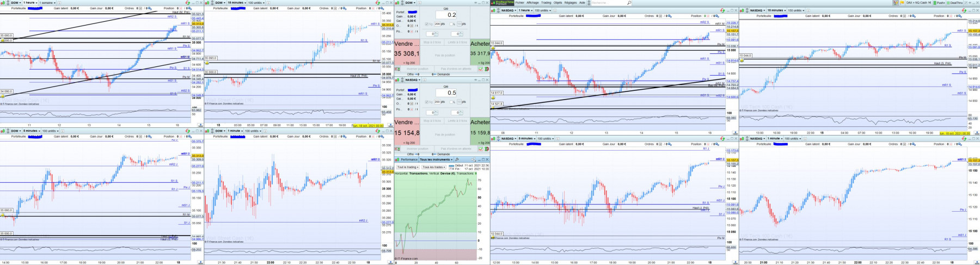Enable the L limit checkbox on NASDAQ ticket
980x265 pixels.
coord(451,102)
